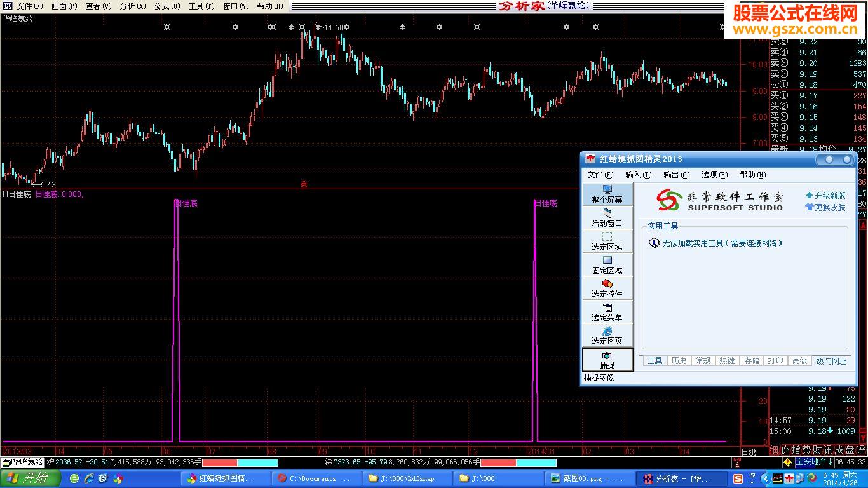Switch to the 历史 tab

click(x=679, y=361)
